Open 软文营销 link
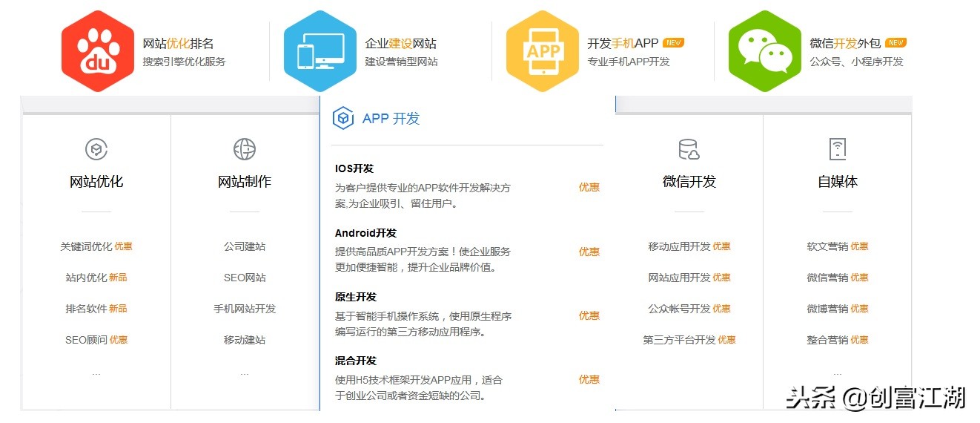 tap(827, 246)
